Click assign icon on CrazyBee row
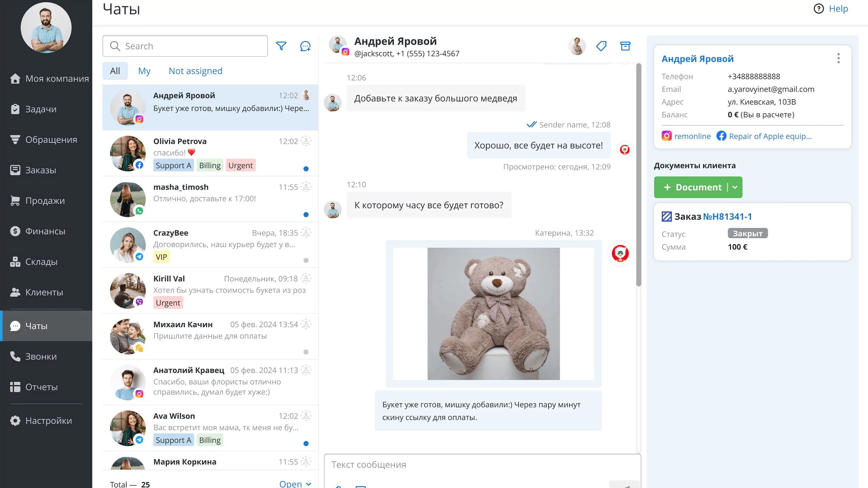The width and height of the screenshot is (868, 488). click(x=306, y=232)
